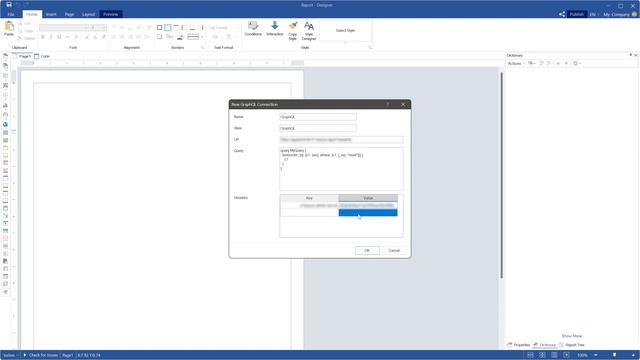Toggle Underline formatting in the Font group

point(59,37)
